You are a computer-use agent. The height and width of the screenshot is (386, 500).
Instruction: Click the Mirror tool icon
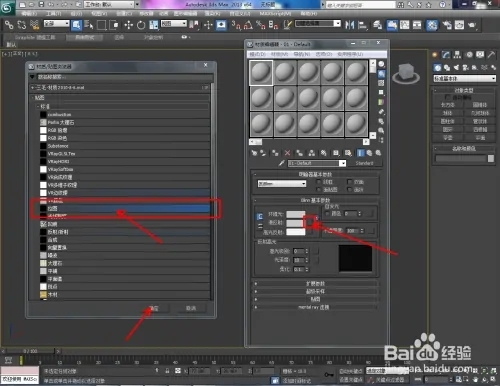point(349,25)
